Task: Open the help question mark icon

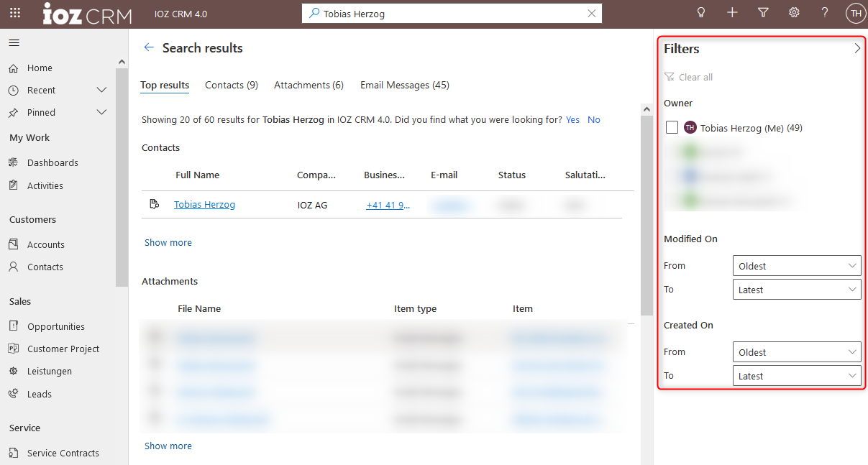Action: pos(825,13)
